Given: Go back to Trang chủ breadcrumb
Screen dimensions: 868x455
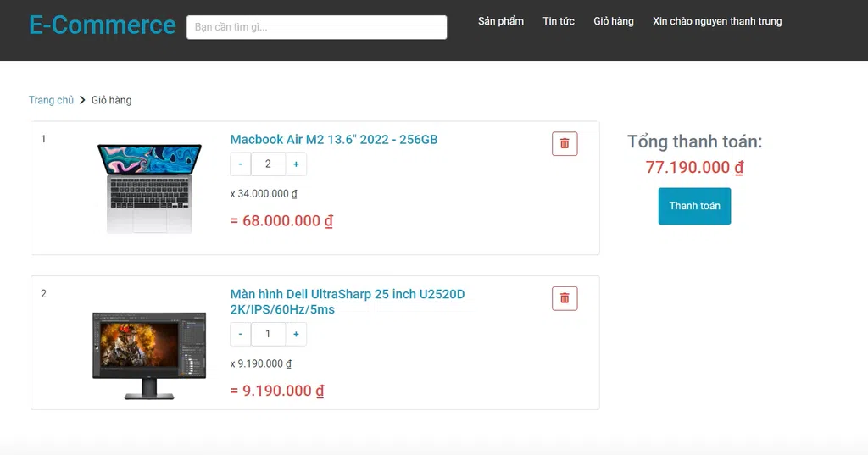Looking at the screenshot, I should coord(51,100).
